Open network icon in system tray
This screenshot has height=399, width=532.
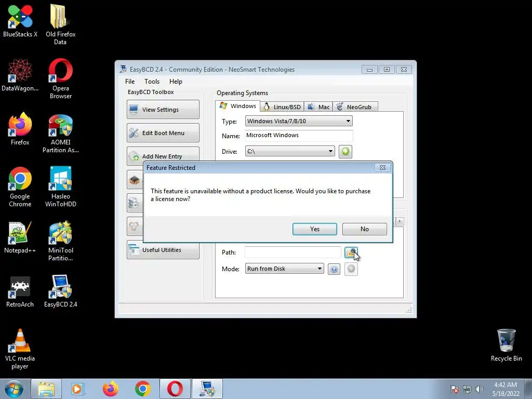467,389
